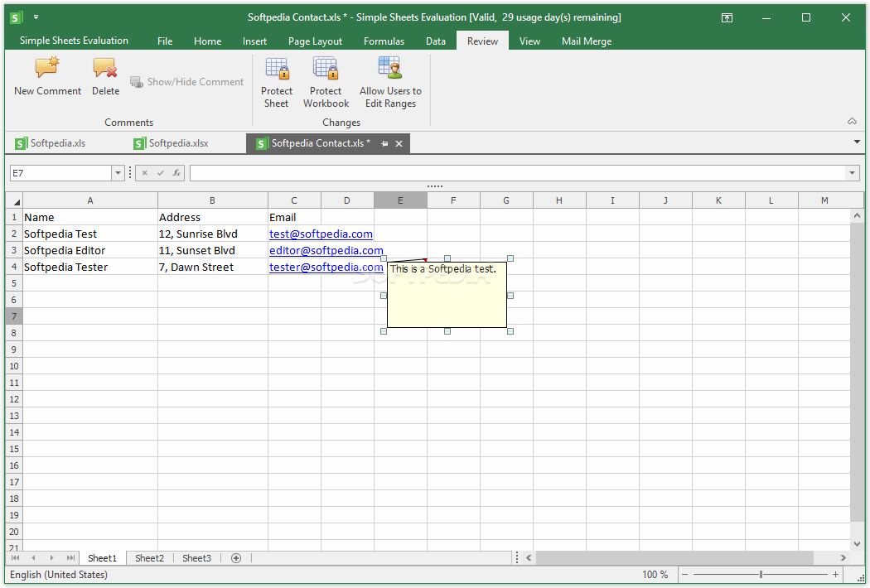
Task: Go to first sheet navigation arrow
Action: (x=15, y=558)
